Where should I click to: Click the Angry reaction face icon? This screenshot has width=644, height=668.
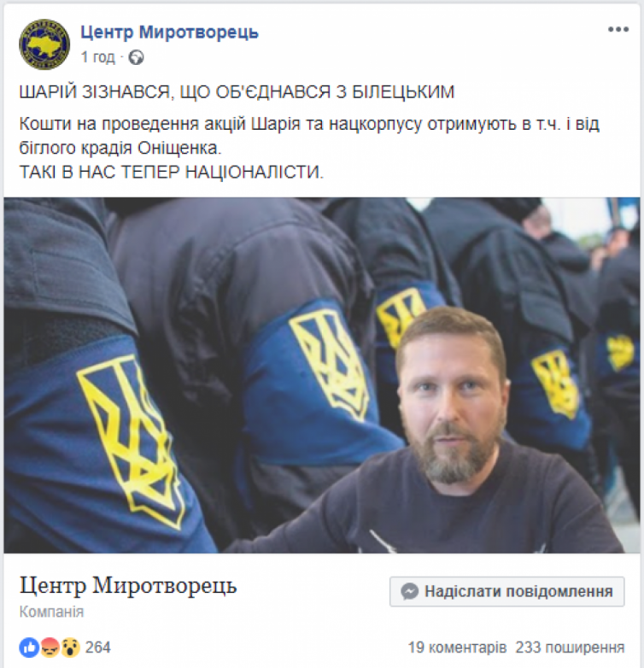[50, 647]
